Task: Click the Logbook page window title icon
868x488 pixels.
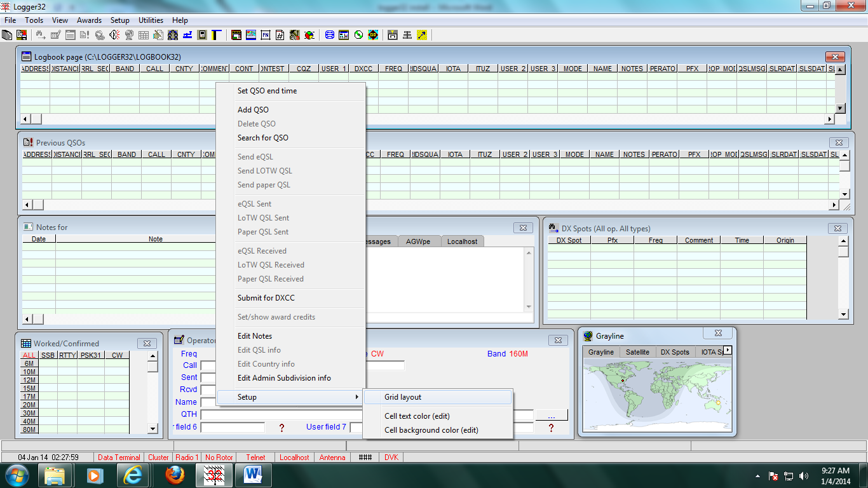Action: click(x=26, y=57)
